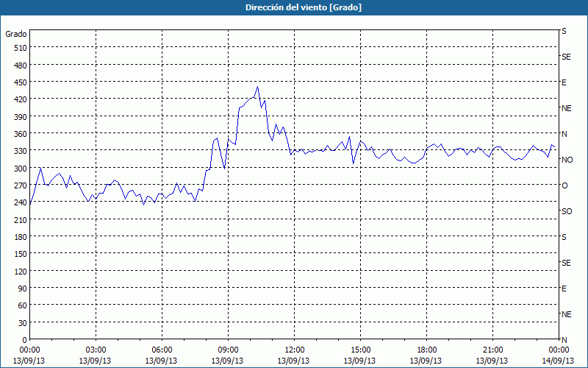
Task: Click the 30 degree axis label
Action: click(23, 323)
